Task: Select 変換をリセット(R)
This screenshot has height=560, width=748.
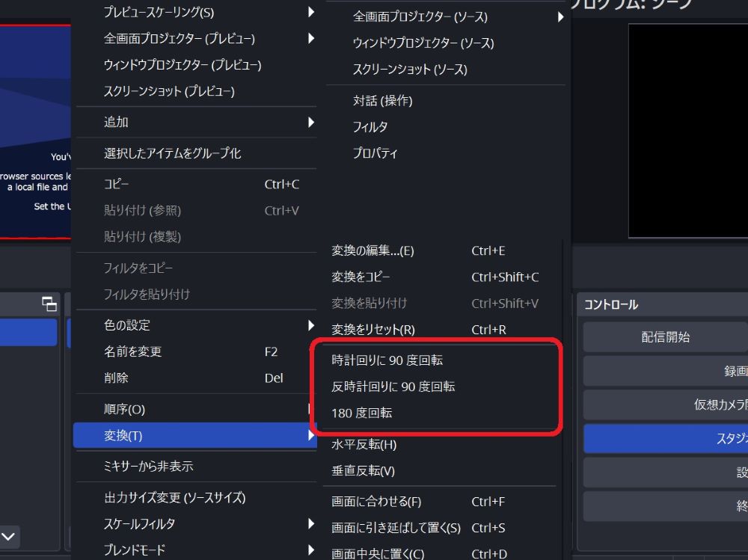Action: coord(440,329)
